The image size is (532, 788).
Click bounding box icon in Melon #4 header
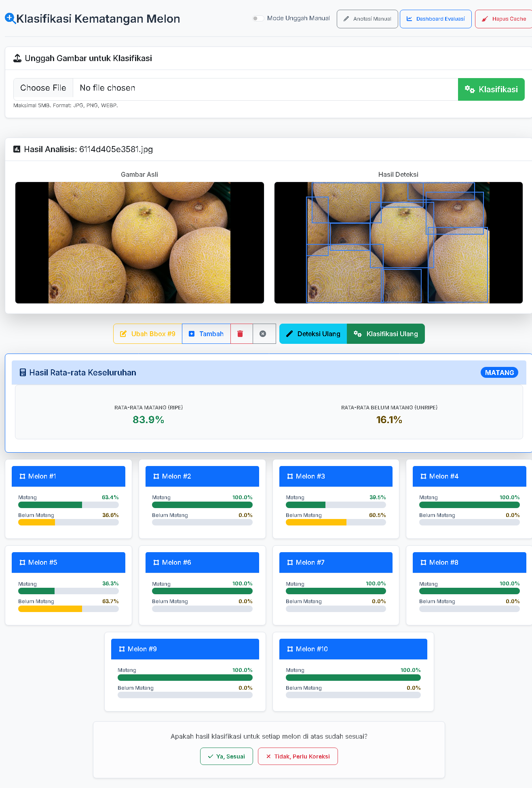coord(423,477)
